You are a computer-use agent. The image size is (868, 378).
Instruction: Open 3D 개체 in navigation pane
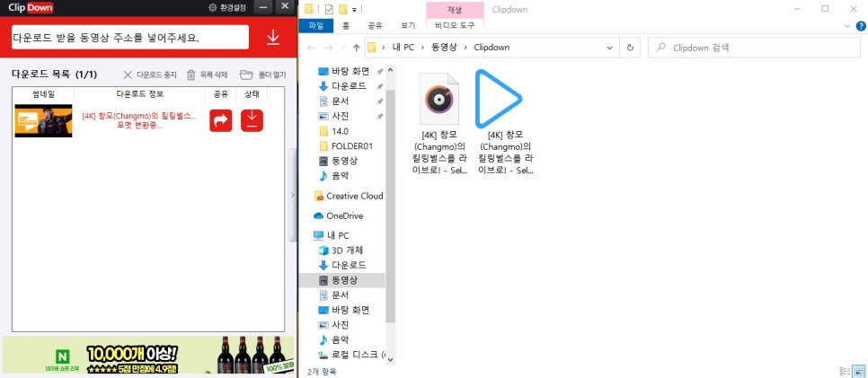click(x=341, y=251)
